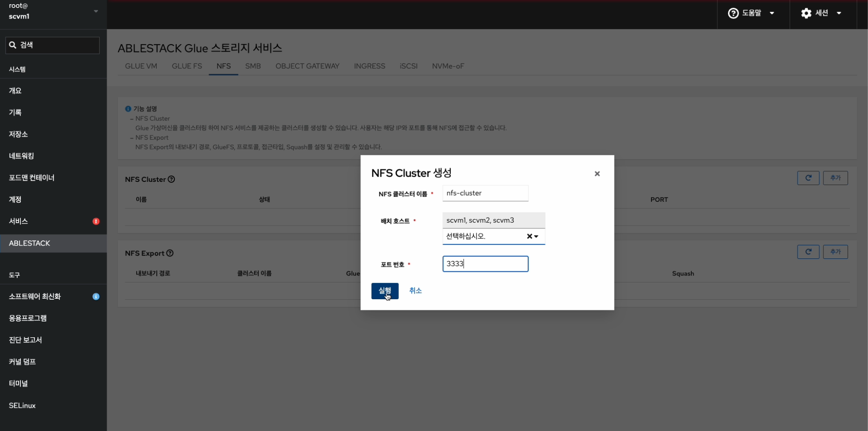868x431 pixels.
Task: Open 터미널 from the sidebar
Action: coord(19,384)
